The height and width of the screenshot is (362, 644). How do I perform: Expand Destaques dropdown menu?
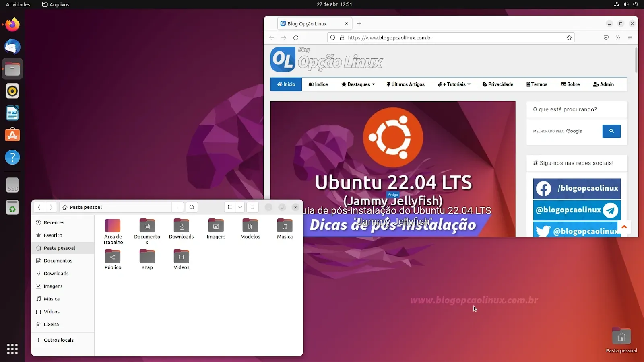(358, 84)
